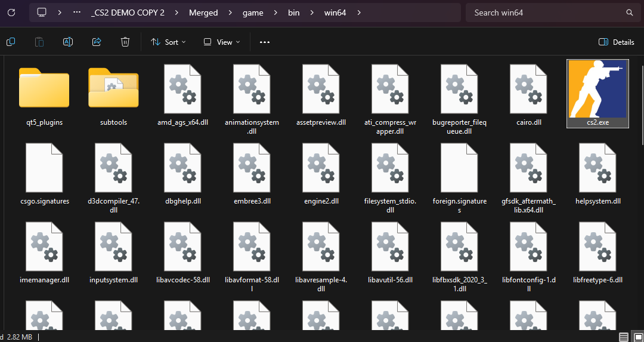The height and width of the screenshot is (342, 644).
Task: Open the View dropdown menu
Action: tap(222, 42)
